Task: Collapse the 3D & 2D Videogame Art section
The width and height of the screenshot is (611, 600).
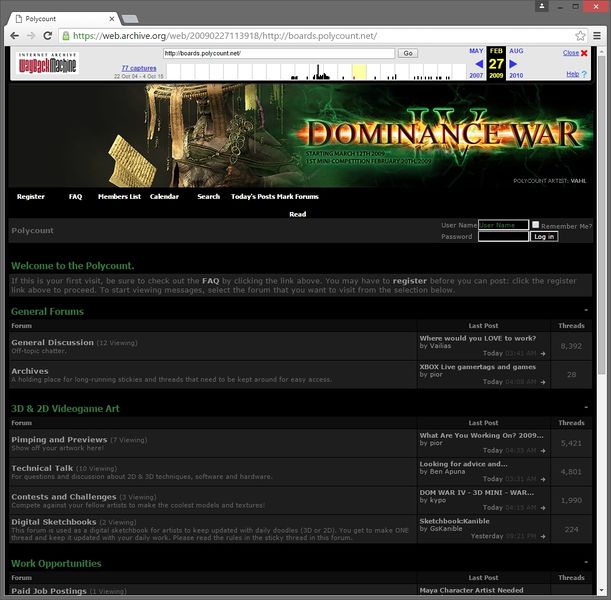Action: pos(586,408)
